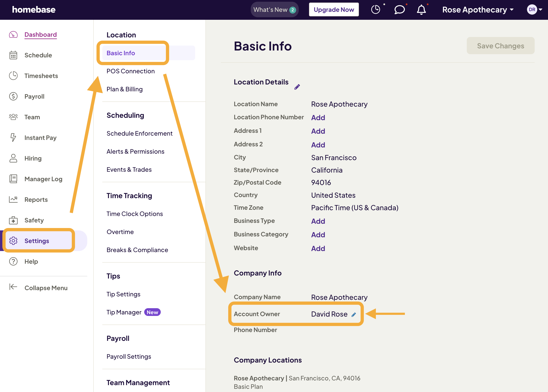Click the Help question mark icon
Image resolution: width=548 pixels, height=392 pixels.
pos(13,261)
